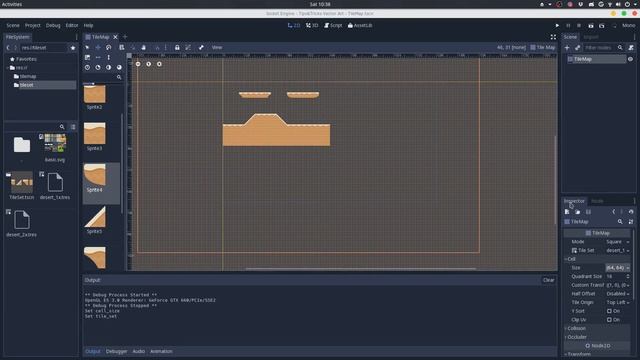Viewport: 640px width, 360px height.
Task: Select the arrow Select Mode tool
Action: [x=87, y=47]
